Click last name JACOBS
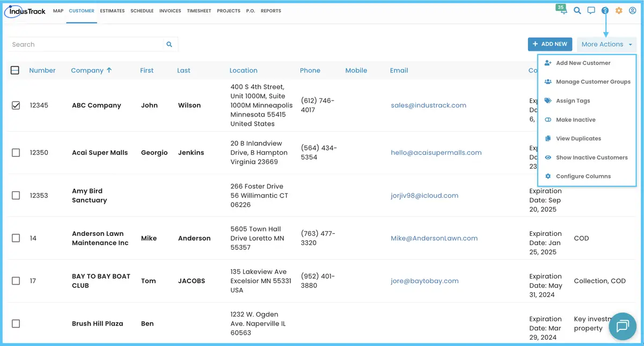Image resolution: width=644 pixels, height=346 pixels. tap(192, 280)
